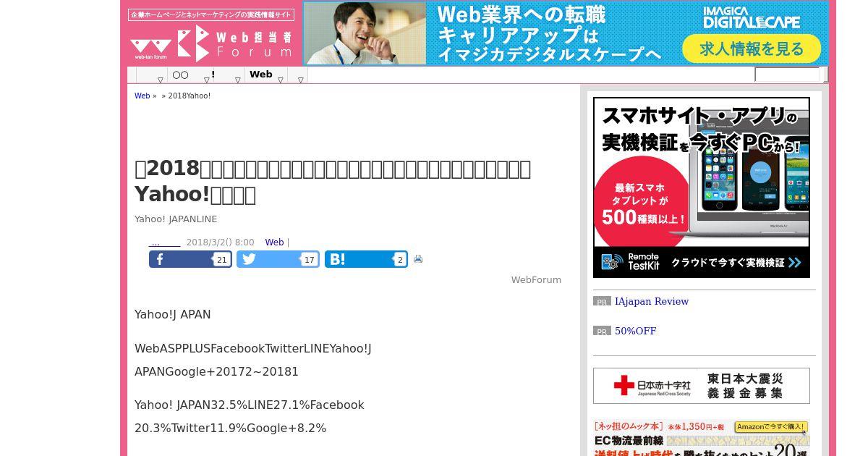
Task: Click the WebForum credit text
Action: [536, 279]
